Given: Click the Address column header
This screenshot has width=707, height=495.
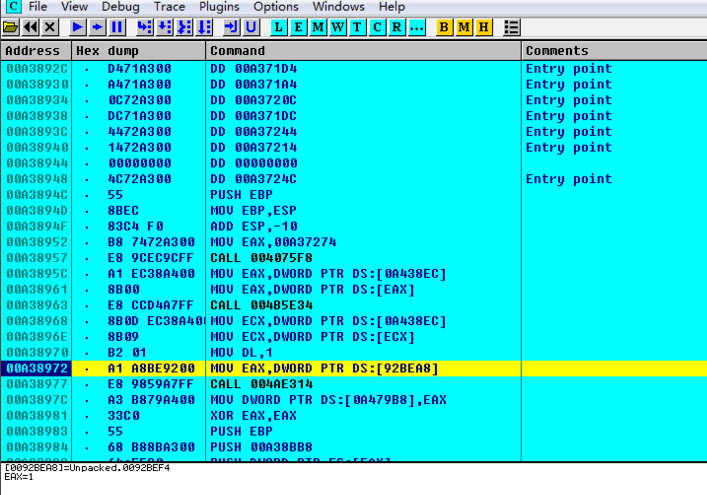Looking at the screenshot, I should coord(36,50).
